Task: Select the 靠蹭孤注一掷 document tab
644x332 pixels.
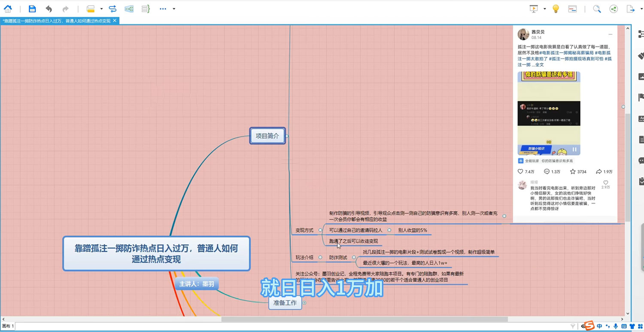Action: coord(56,20)
